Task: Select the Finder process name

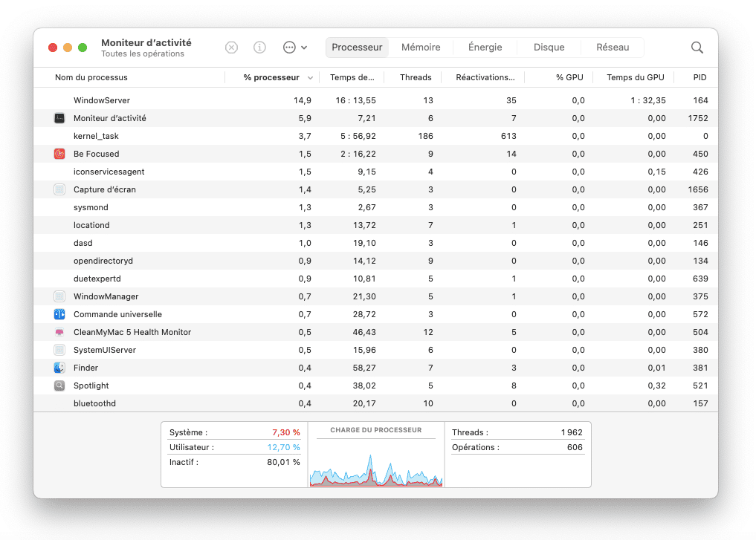Action: 85,368
